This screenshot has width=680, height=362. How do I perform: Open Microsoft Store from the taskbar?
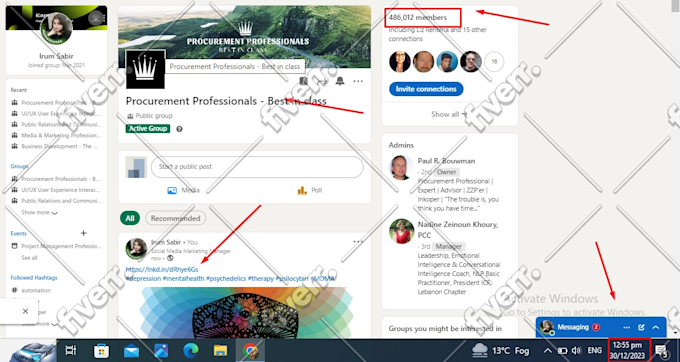tap(101, 350)
